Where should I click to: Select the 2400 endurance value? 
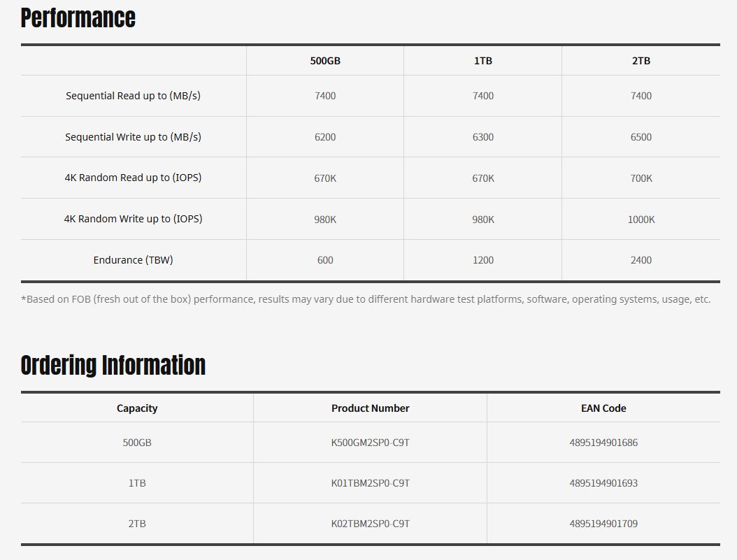[x=641, y=260]
